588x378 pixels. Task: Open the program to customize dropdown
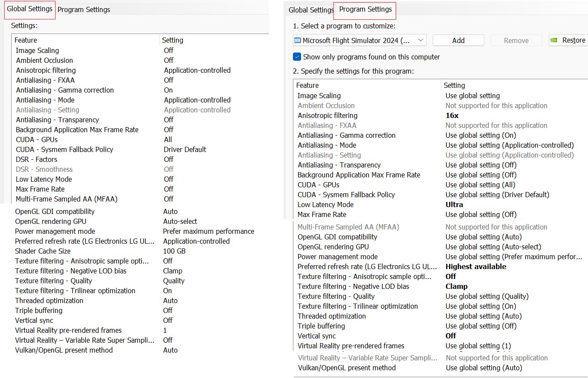(x=360, y=40)
